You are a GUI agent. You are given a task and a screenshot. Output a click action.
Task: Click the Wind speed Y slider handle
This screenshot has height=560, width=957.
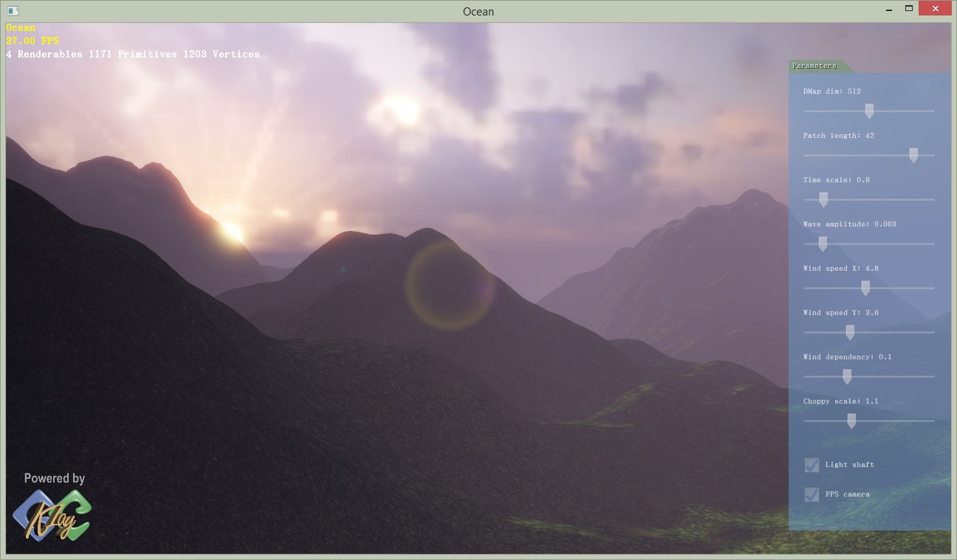(850, 333)
